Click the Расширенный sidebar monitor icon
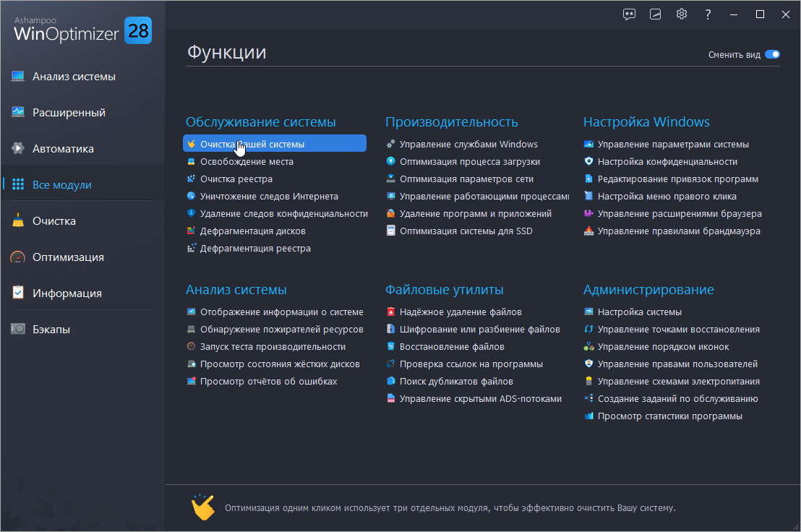Image resolution: width=801 pixels, height=532 pixels. point(18,112)
